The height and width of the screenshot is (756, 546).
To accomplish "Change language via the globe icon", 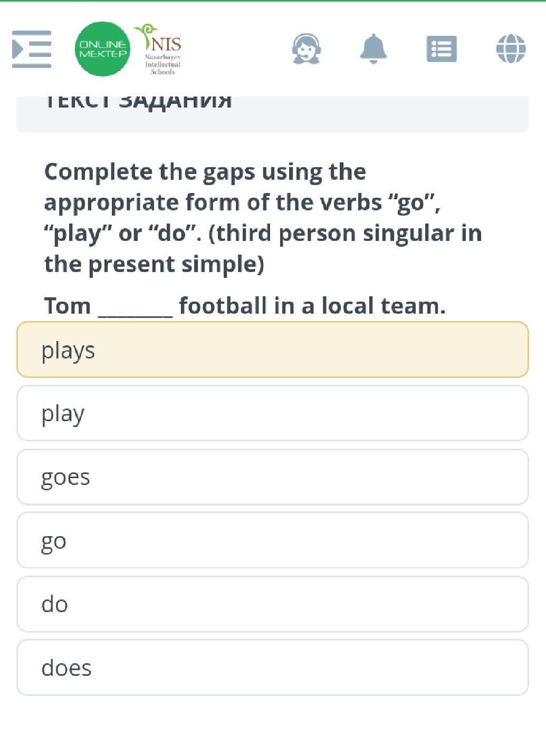I will (x=511, y=49).
